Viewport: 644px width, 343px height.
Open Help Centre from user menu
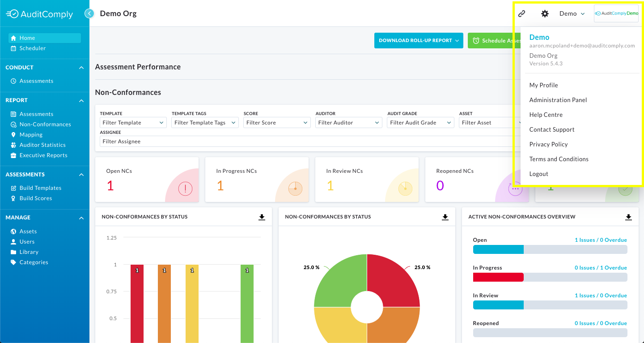pos(546,115)
